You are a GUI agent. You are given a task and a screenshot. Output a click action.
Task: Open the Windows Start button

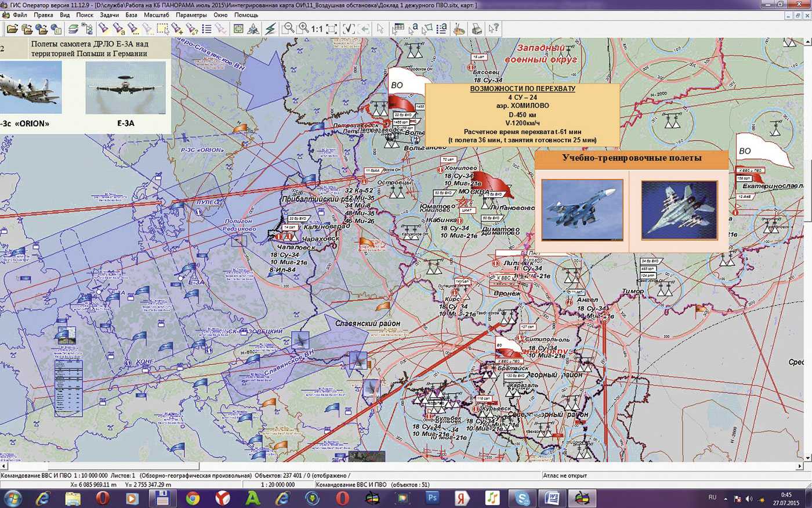(12, 498)
